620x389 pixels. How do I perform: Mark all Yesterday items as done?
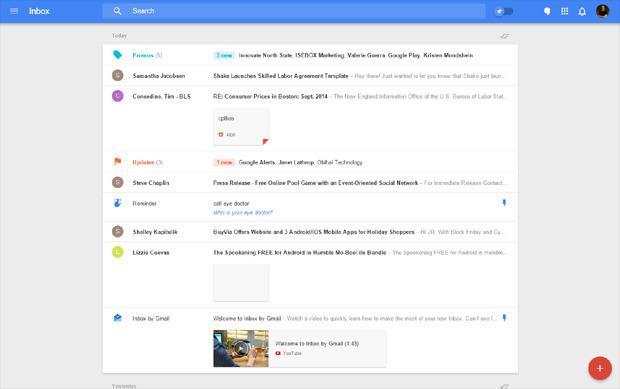[505, 386]
